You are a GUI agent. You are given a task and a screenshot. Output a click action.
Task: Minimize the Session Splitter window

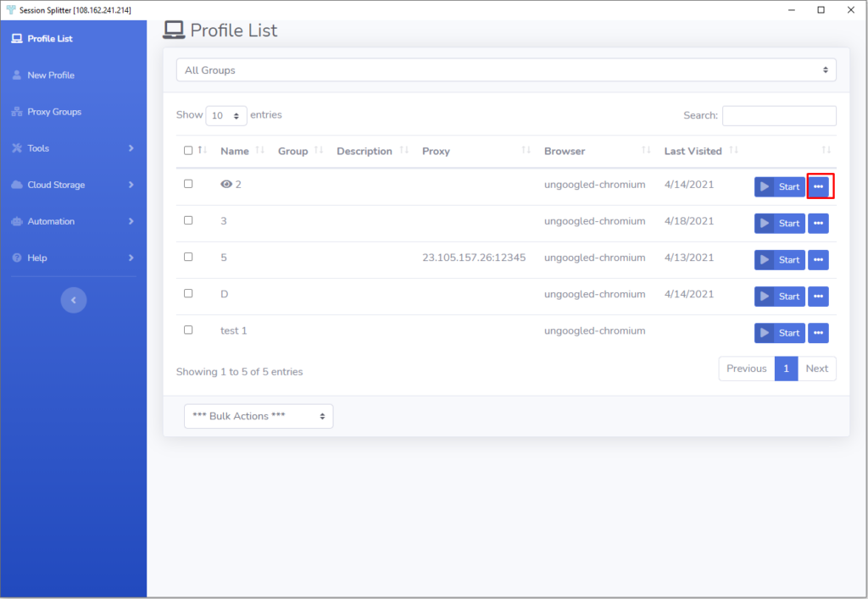[792, 10]
